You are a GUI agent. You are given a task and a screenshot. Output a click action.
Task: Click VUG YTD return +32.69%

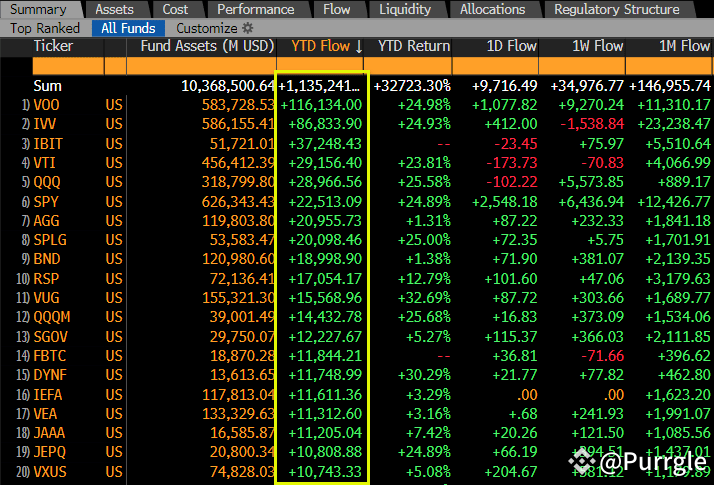424,298
